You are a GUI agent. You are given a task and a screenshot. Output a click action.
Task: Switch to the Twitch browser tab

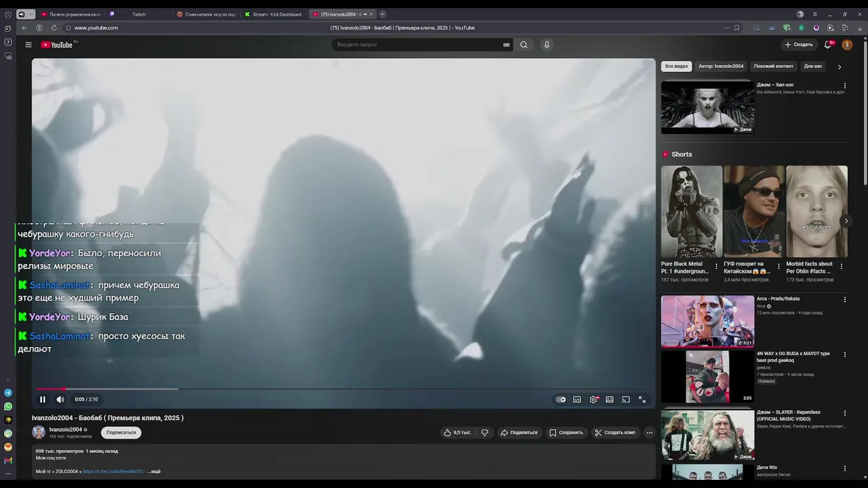(138, 14)
